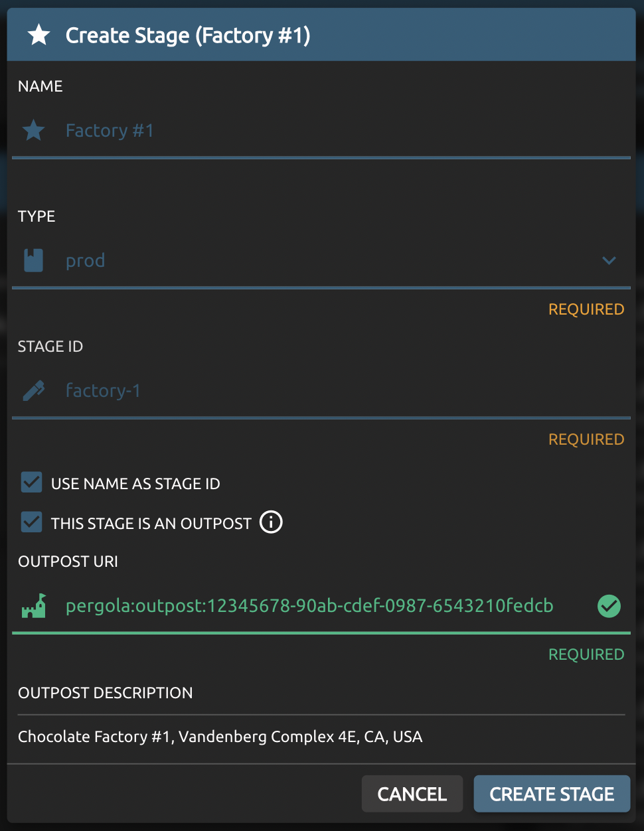Image resolution: width=644 pixels, height=831 pixels.
Task: Click the star icon beside Name field
Action: pyautogui.click(x=34, y=130)
